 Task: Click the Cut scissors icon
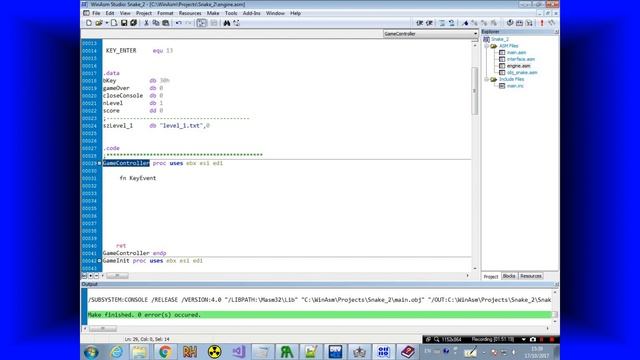coord(146,23)
